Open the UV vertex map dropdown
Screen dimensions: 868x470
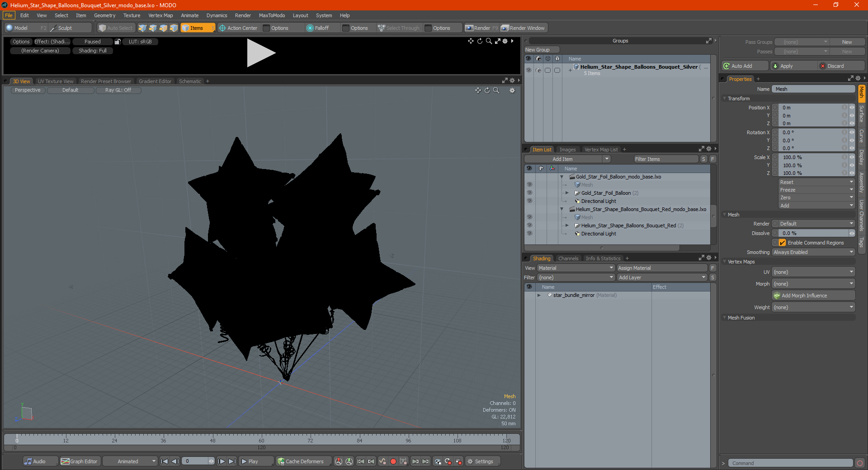813,272
